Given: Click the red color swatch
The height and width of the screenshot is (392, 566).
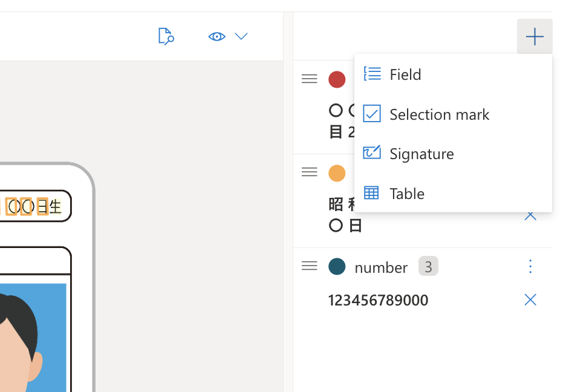Looking at the screenshot, I should click(337, 79).
